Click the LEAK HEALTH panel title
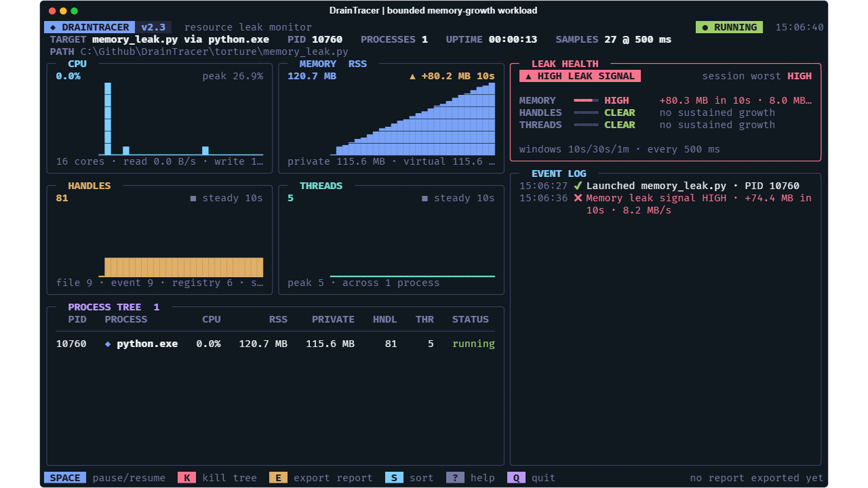Image resolution: width=868 pixels, height=488 pixels. [565, 64]
